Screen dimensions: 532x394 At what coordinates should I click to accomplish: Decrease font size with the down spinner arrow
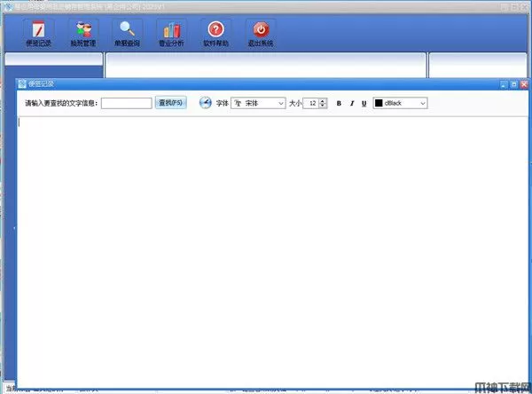tap(323, 106)
